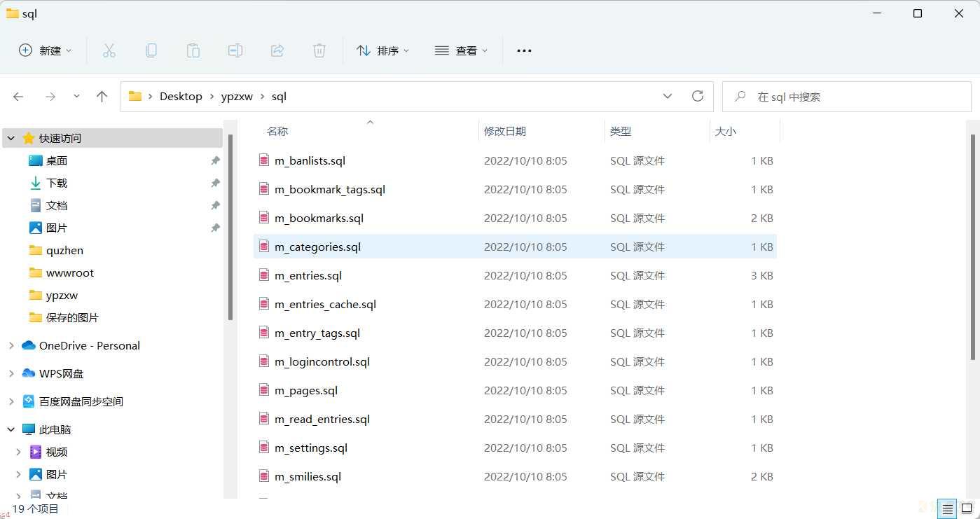Open 文档 under quick access

click(x=56, y=205)
